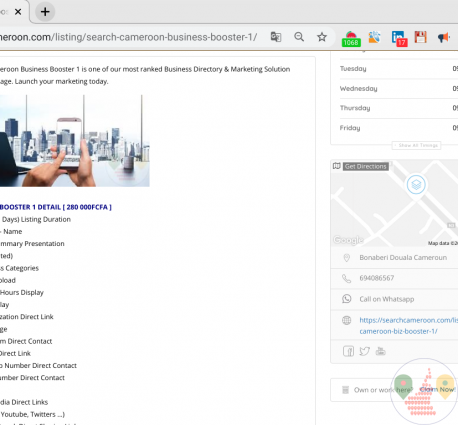
Task: Click the Thursday opening hours row
Action: pyautogui.click(x=399, y=108)
